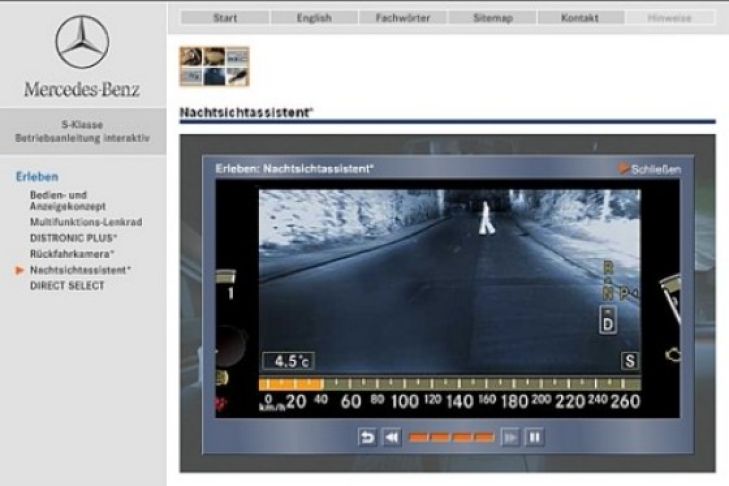
Task: Open the Sitemap page
Action: 493,18
